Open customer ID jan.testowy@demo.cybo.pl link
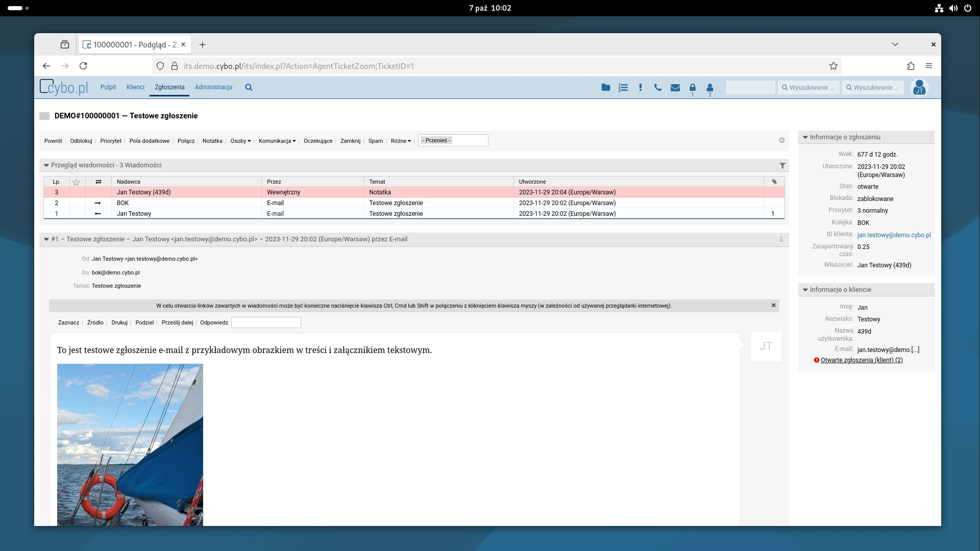This screenshot has width=980, height=551. pyautogui.click(x=894, y=235)
